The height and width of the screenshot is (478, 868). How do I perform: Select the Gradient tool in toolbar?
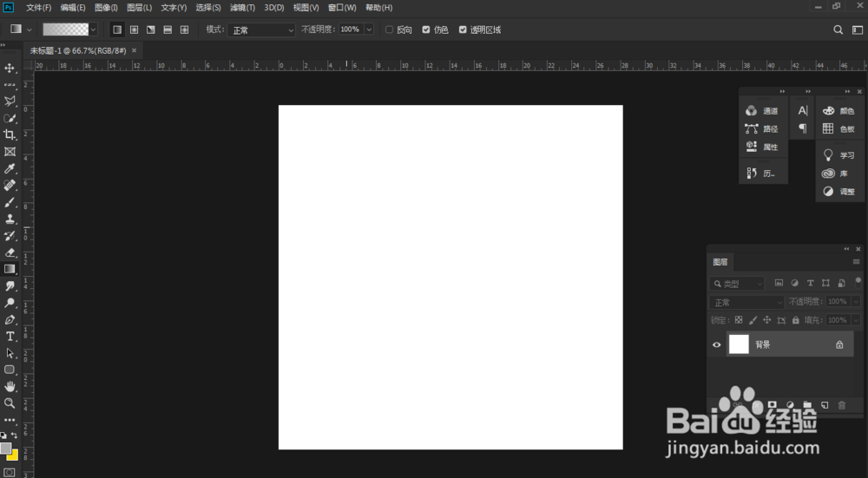[10, 270]
